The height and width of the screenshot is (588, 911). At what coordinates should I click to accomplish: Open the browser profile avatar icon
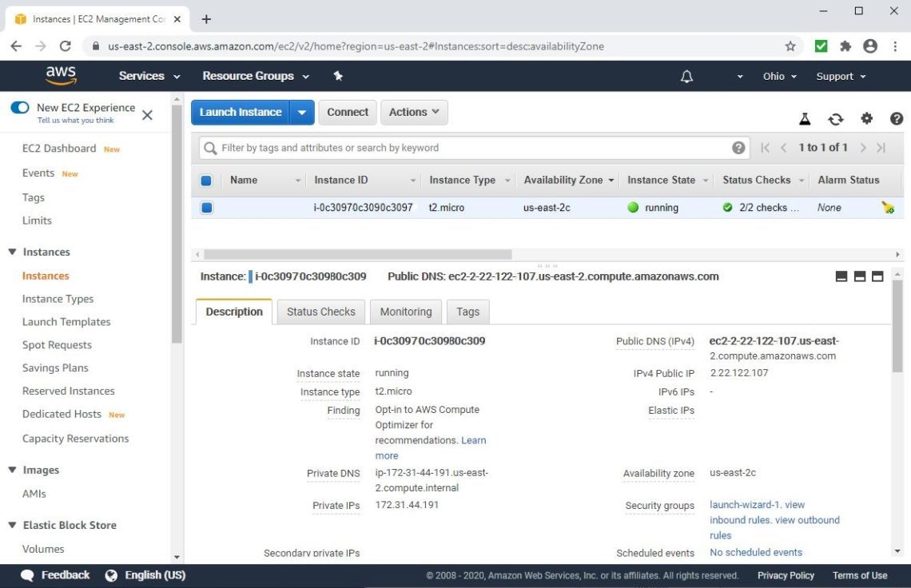click(869, 46)
